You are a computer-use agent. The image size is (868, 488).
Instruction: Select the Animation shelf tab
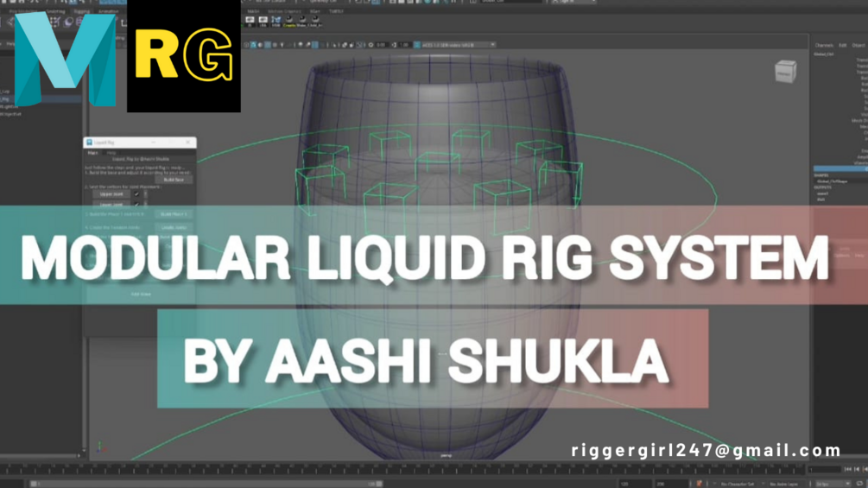pos(109,11)
